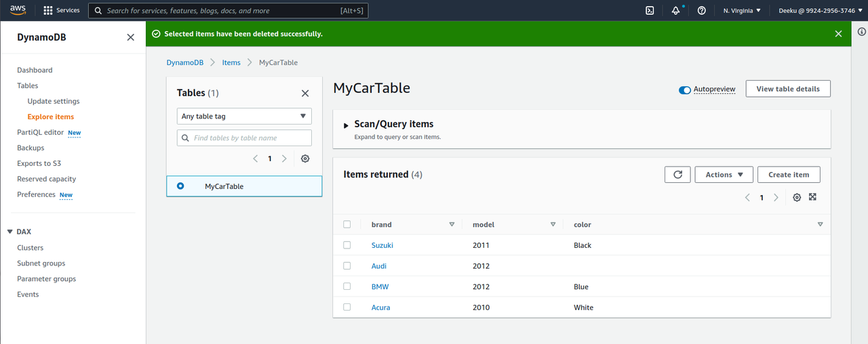Check the Suzuki row checkbox
868x344 pixels.
coord(347,245)
